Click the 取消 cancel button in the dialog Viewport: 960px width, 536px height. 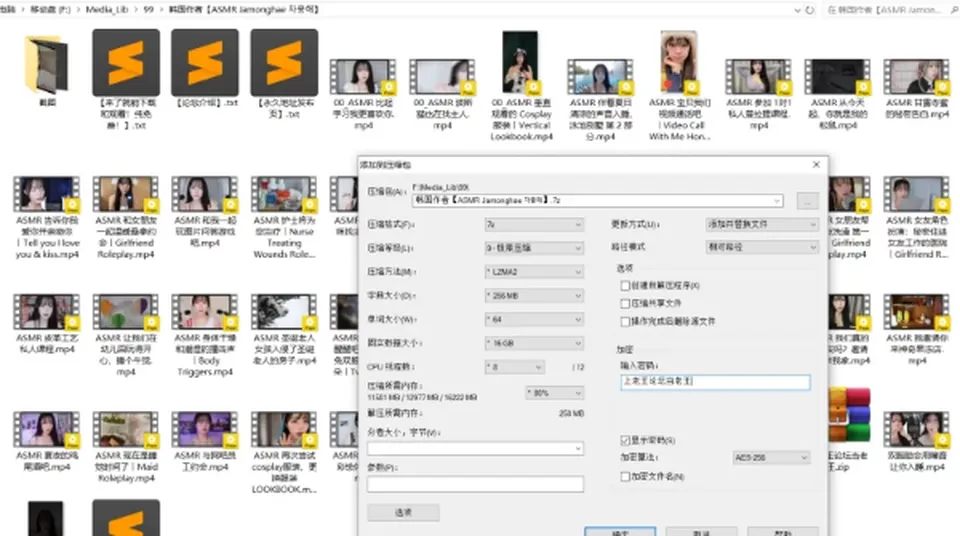[701, 532]
